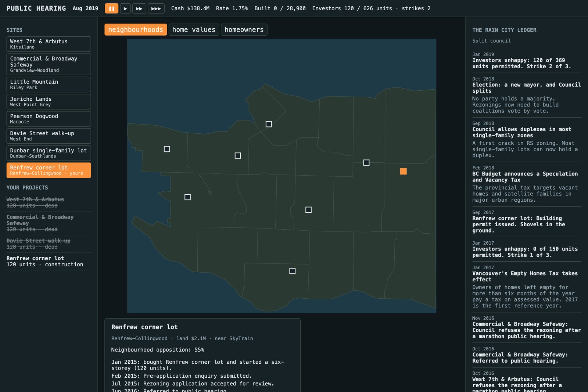Screen dimensions: 588x392
Task: Switch to the home values tab
Action: [194, 30]
